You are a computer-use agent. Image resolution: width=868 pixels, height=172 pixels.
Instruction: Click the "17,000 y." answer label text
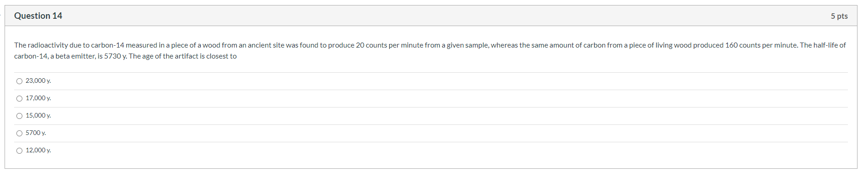coord(38,98)
